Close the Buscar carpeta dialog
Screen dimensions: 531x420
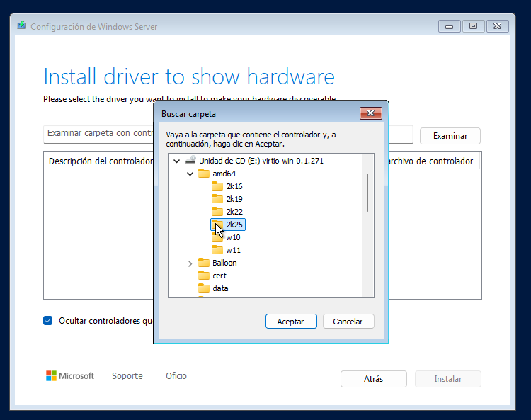tap(370, 113)
